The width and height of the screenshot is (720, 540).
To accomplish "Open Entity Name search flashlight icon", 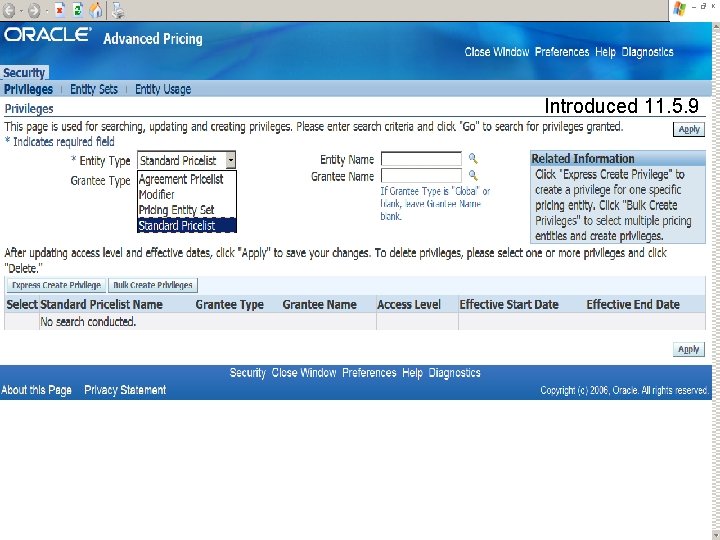I will tap(473, 159).
